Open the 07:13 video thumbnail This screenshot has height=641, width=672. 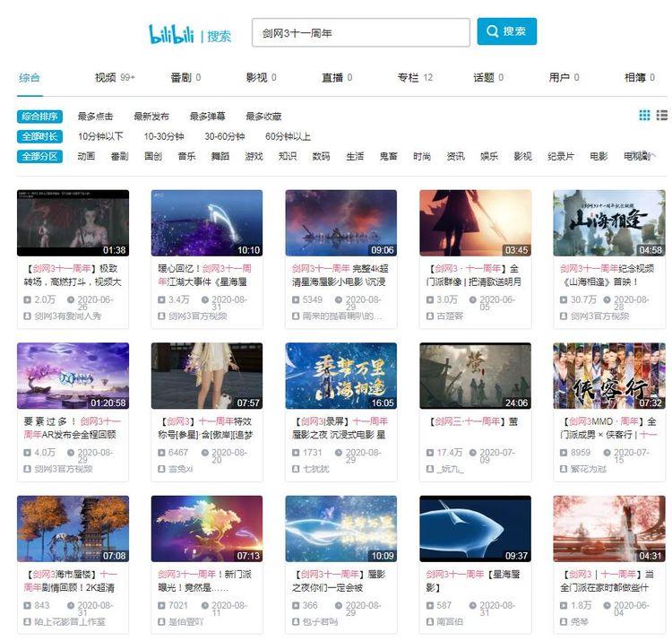click(x=207, y=529)
